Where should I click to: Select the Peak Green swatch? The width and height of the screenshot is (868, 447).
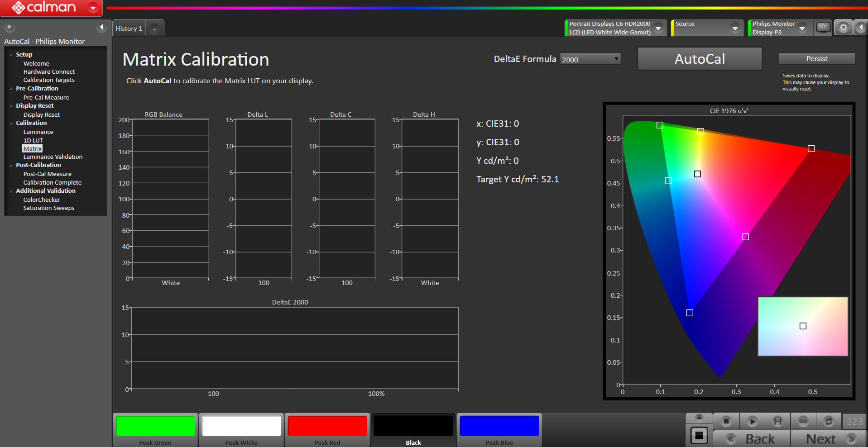[155, 430]
